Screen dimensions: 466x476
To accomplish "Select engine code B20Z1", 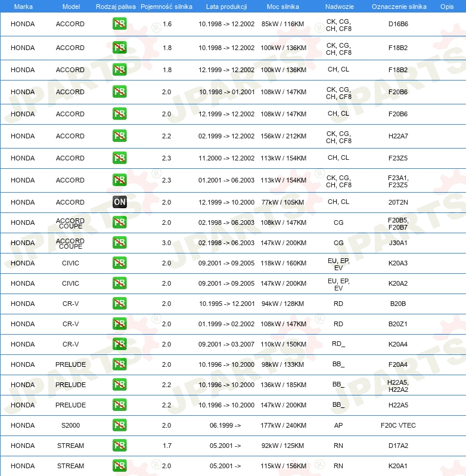I will (398, 324).
